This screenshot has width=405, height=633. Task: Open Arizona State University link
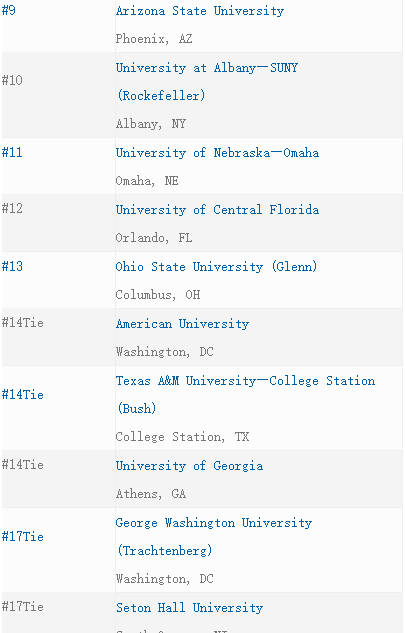pos(200,11)
